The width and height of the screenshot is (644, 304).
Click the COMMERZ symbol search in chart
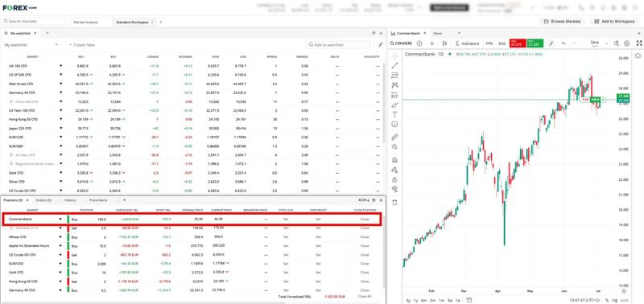pos(401,43)
